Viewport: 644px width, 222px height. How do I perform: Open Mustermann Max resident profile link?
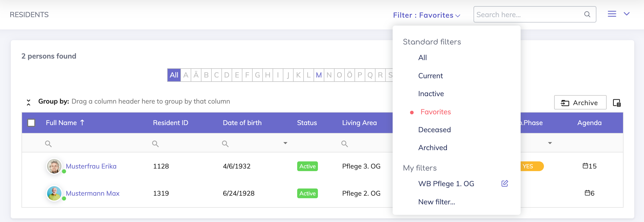92,193
